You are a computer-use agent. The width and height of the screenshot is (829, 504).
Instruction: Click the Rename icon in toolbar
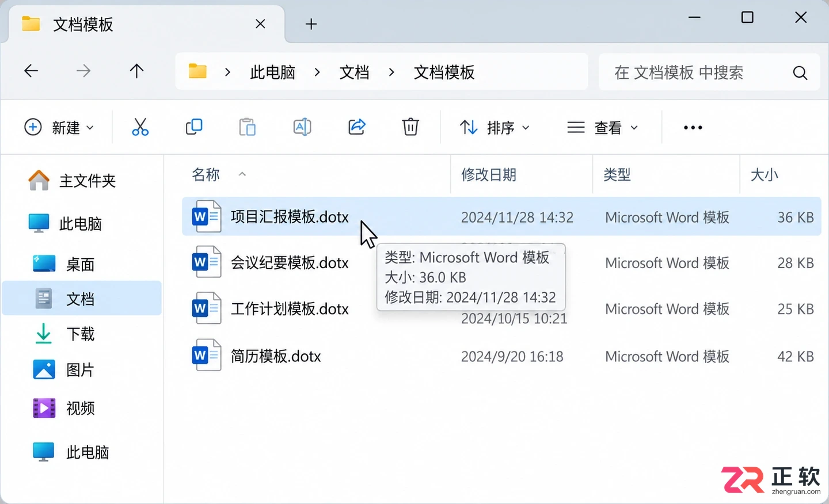[x=302, y=127]
